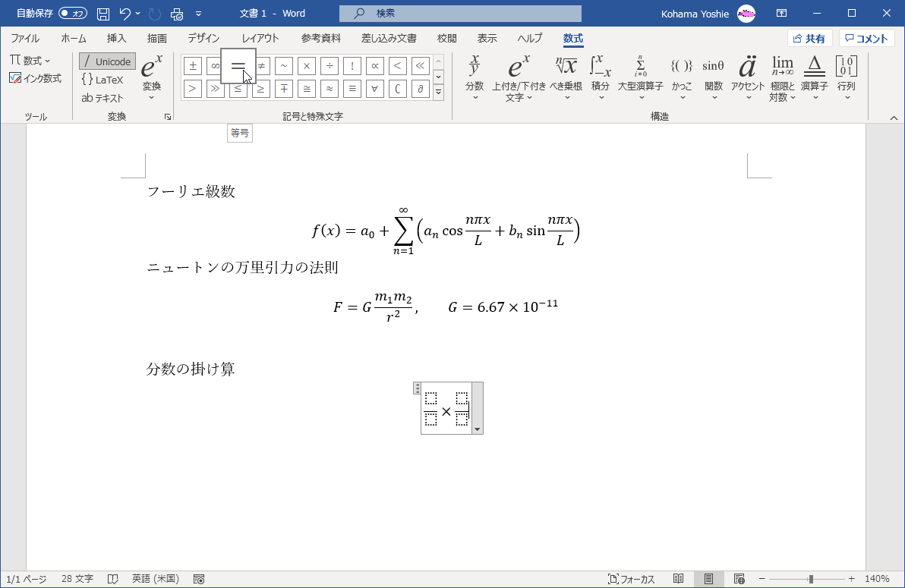Insert the multiplication (×) symbol
905x588 pixels.
(307, 66)
